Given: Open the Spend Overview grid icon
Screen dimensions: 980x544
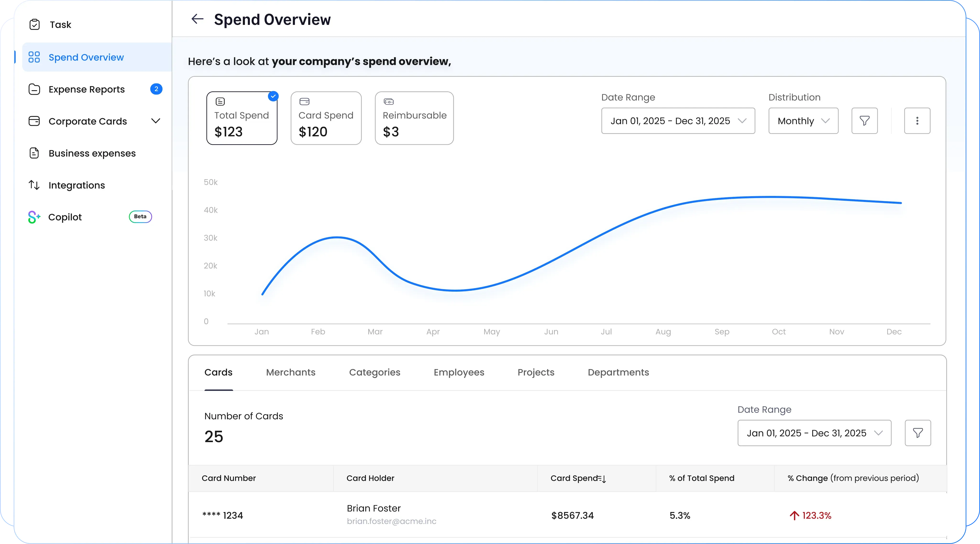Looking at the screenshot, I should click(34, 57).
